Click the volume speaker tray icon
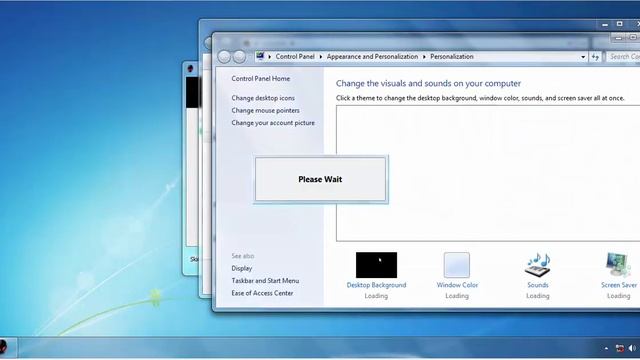640x360 pixels. pos(632,348)
